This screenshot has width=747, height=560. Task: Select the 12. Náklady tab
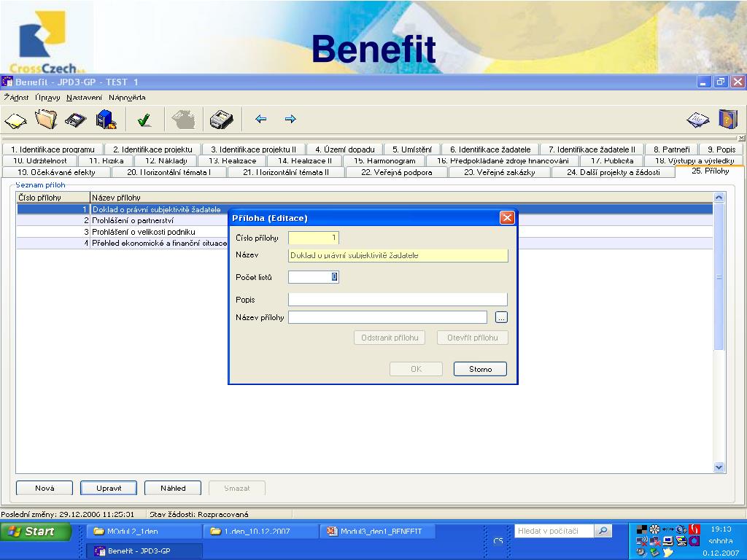point(166,161)
